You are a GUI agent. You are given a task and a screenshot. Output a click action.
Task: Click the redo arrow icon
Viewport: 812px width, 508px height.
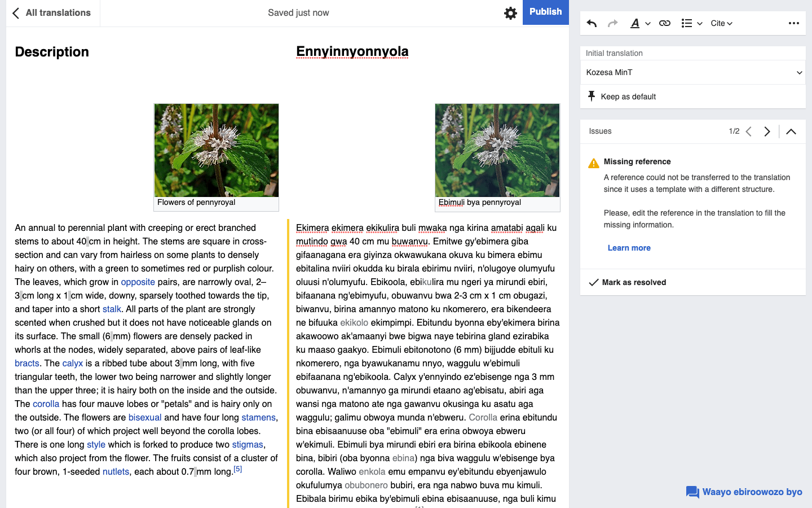click(x=613, y=23)
